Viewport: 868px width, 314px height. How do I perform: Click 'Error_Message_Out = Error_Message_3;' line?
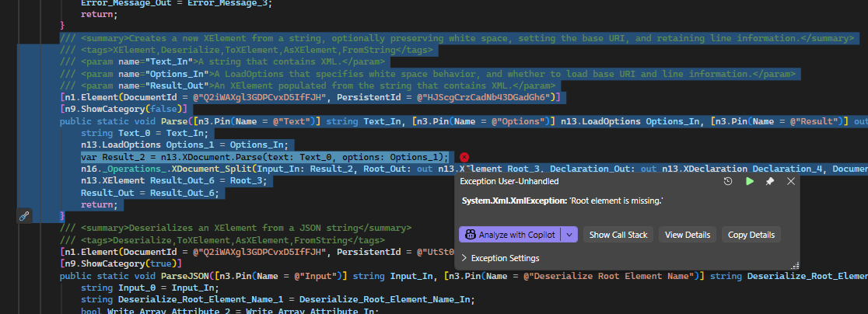point(177,3)
